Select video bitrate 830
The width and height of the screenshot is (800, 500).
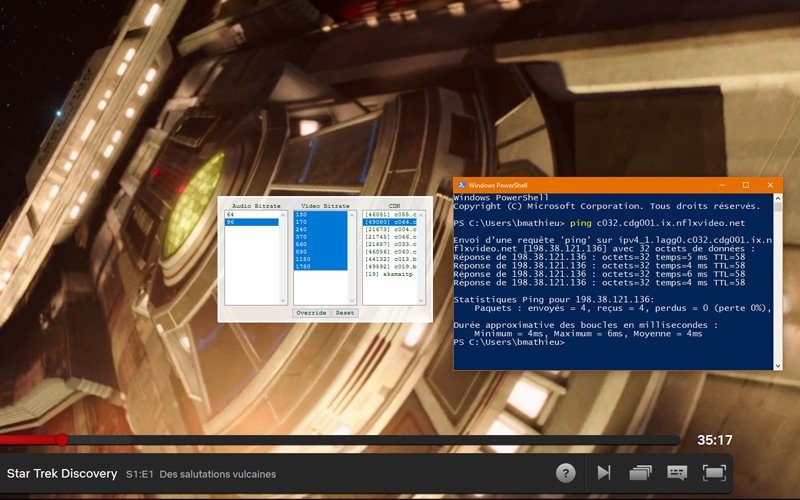[x=320, y=252]
